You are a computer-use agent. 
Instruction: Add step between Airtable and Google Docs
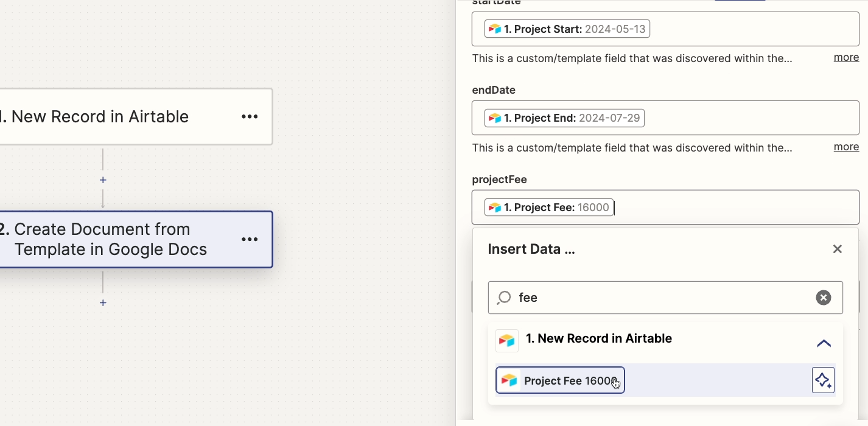pyautogui.click(x=103, y=180)
